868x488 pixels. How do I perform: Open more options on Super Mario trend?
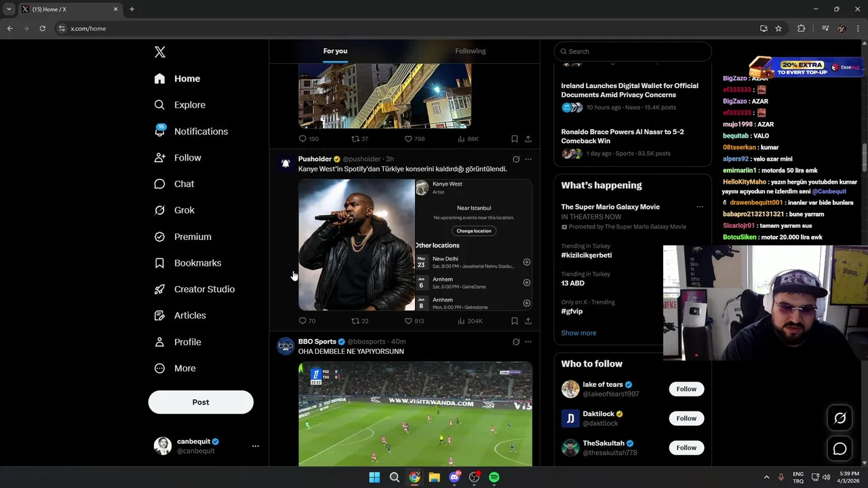tap(700, 207)
